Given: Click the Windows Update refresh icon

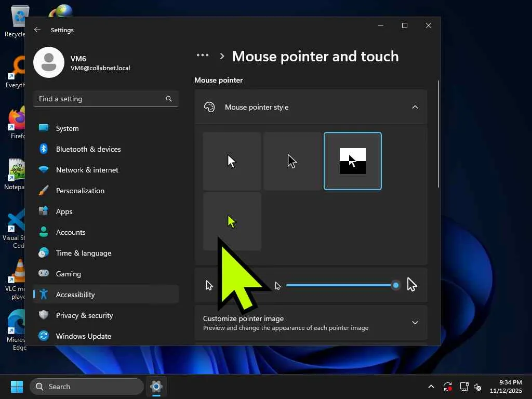Looking at the screenshot, I should point(44,336).
